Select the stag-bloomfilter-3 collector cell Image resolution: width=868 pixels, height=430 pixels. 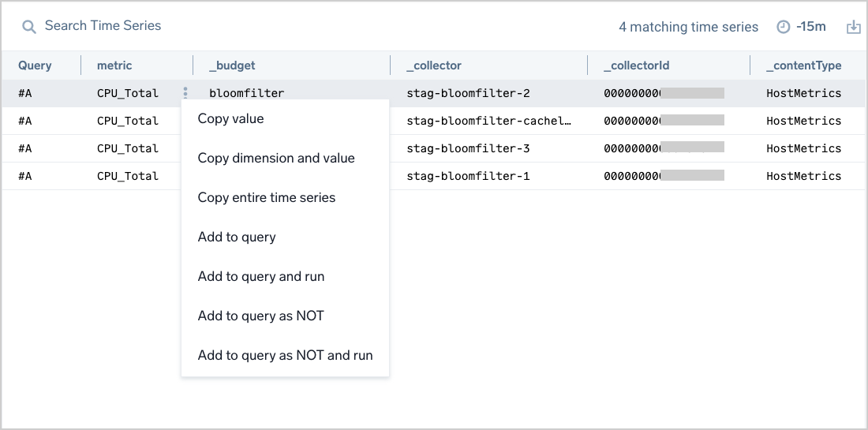tap(468, 148)
